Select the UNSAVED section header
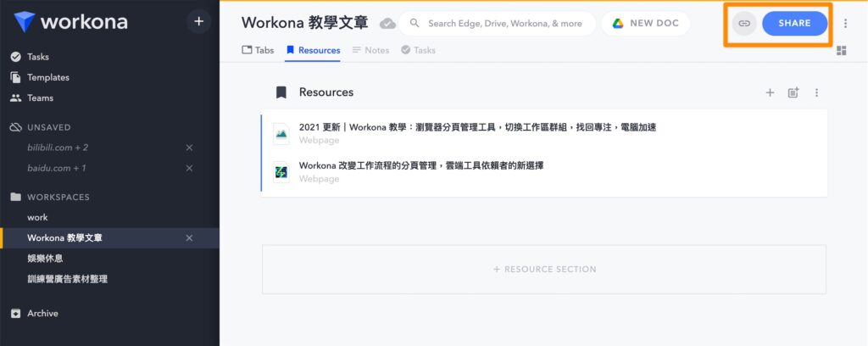This screenshot has height=346, width=868. click(48, 127)
